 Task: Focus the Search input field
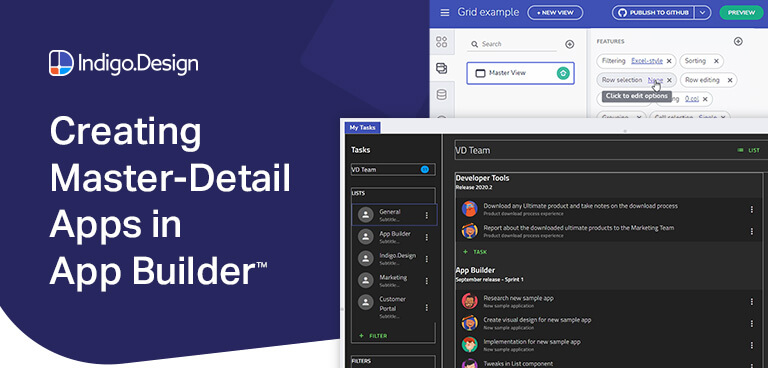tap(511, 44)
